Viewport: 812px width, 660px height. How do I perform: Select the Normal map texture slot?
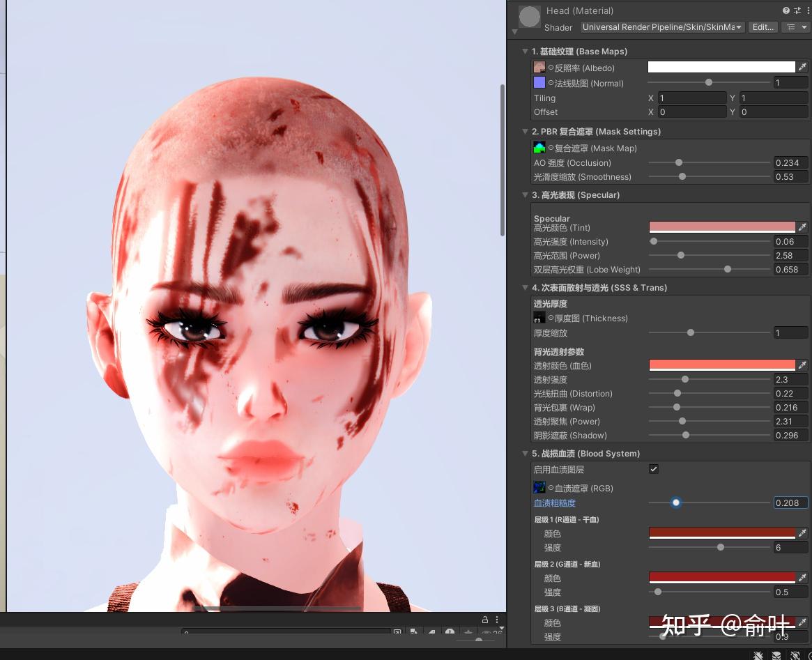coord(539,83)
